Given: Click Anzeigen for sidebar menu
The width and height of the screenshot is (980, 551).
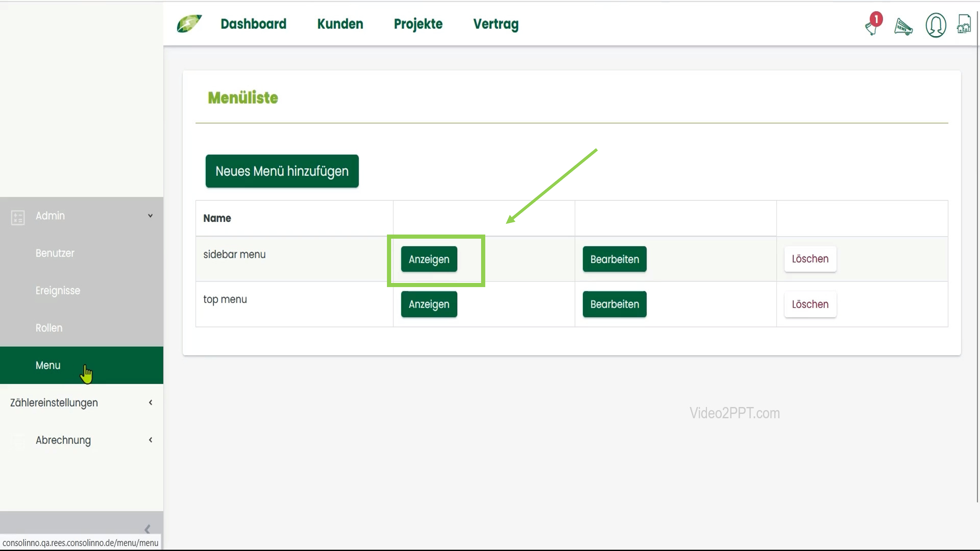Looking at the screenshot, I should tap(429, 259).
